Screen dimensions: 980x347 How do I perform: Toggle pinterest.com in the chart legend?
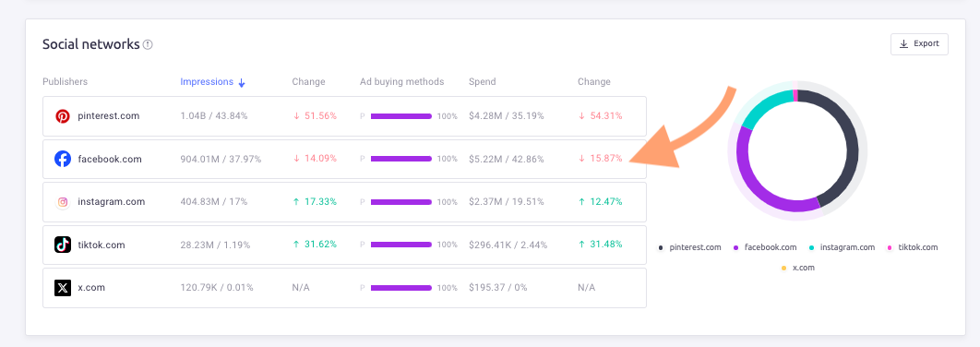coord(690,247)
